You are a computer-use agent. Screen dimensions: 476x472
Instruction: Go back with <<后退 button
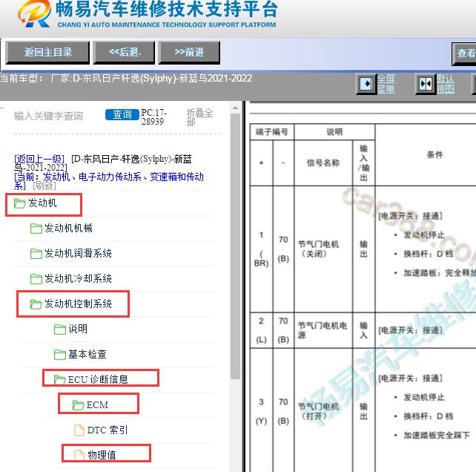pyautogui.click(x=124, y=53)
